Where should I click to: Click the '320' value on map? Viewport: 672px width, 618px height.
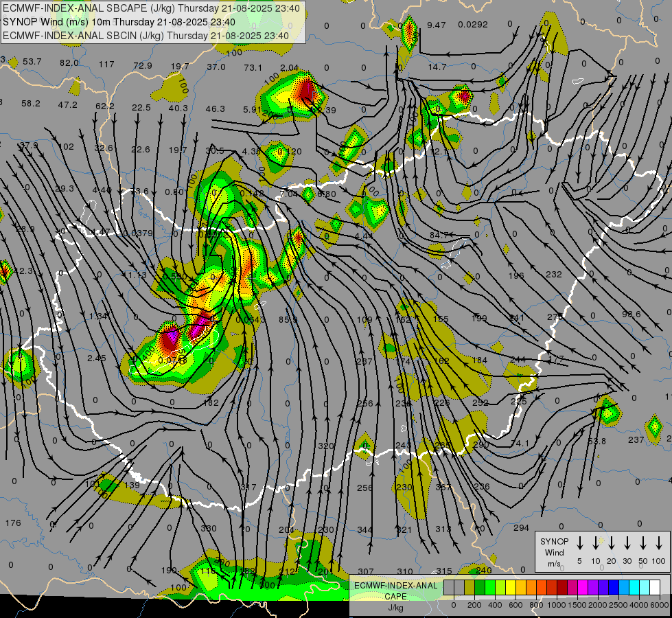pos(326,446)
